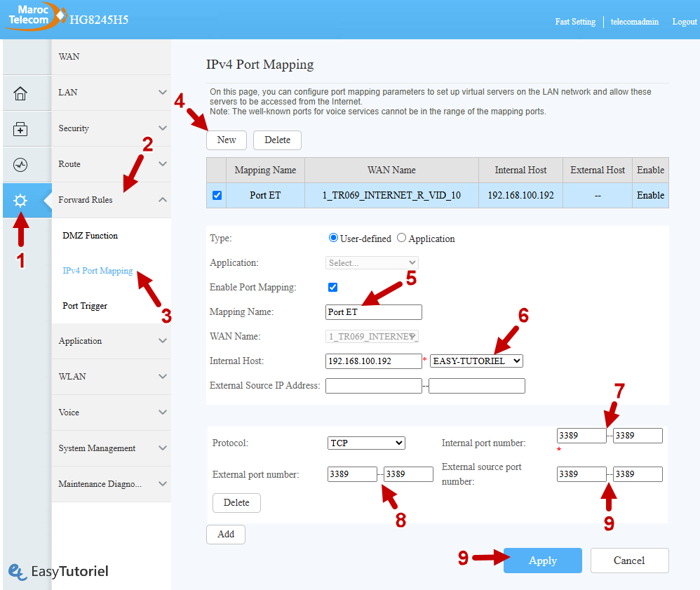Screen dimensions: 700x590
Task: Expand the Security menu section
Action: click(111, 128)
